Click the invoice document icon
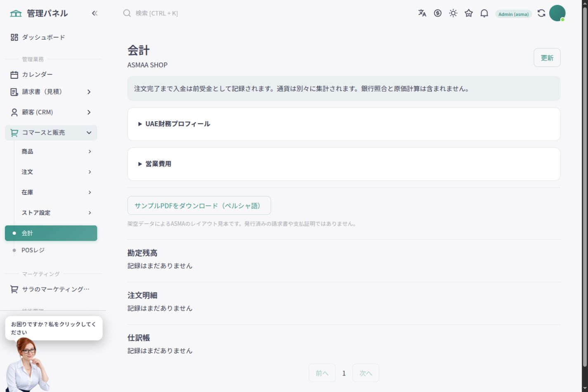The width and height of the screenshot is (588, 392). [x=14, y=92]
